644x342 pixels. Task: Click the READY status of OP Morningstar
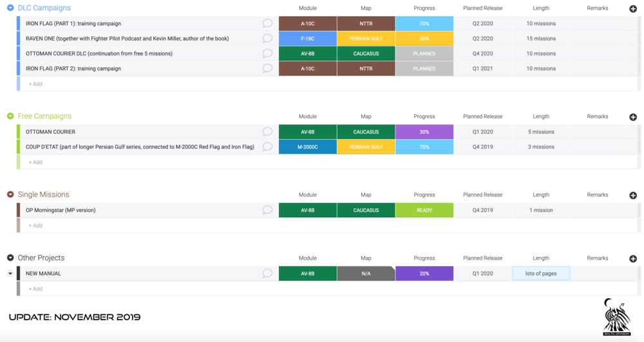tap(424, 210)
